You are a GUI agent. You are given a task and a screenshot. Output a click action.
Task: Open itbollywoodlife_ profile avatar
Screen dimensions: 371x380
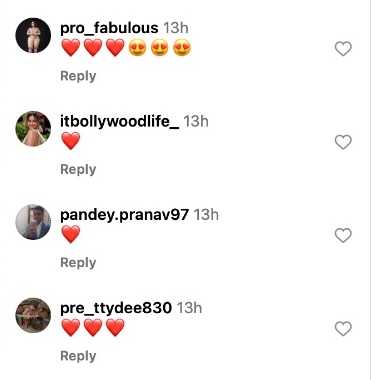click(33, 129)
